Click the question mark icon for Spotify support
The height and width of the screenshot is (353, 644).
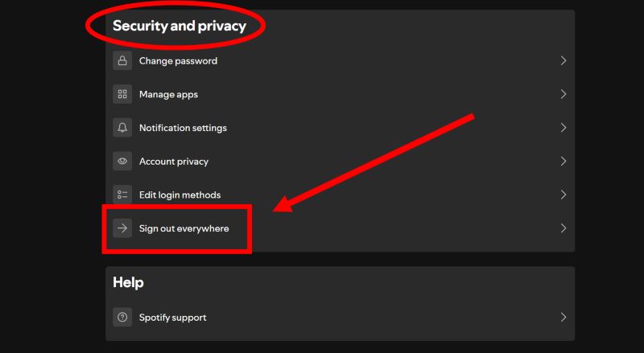(122, 318)
